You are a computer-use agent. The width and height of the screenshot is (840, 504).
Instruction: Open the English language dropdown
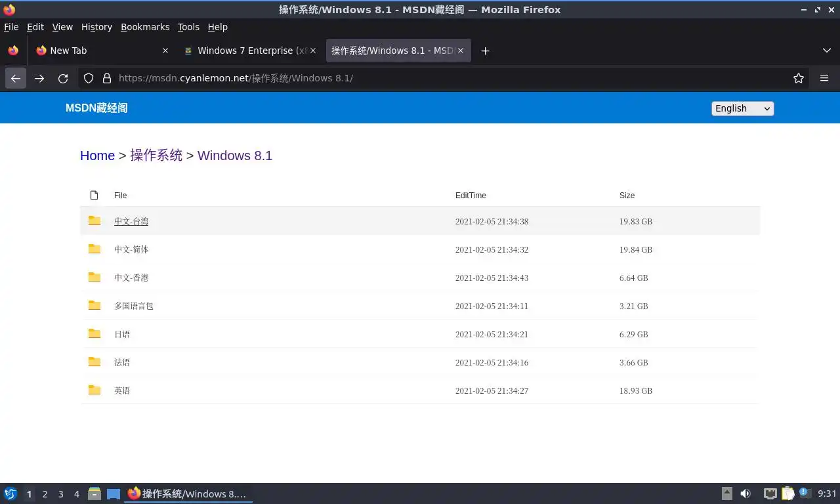click(x=742, y=108)
